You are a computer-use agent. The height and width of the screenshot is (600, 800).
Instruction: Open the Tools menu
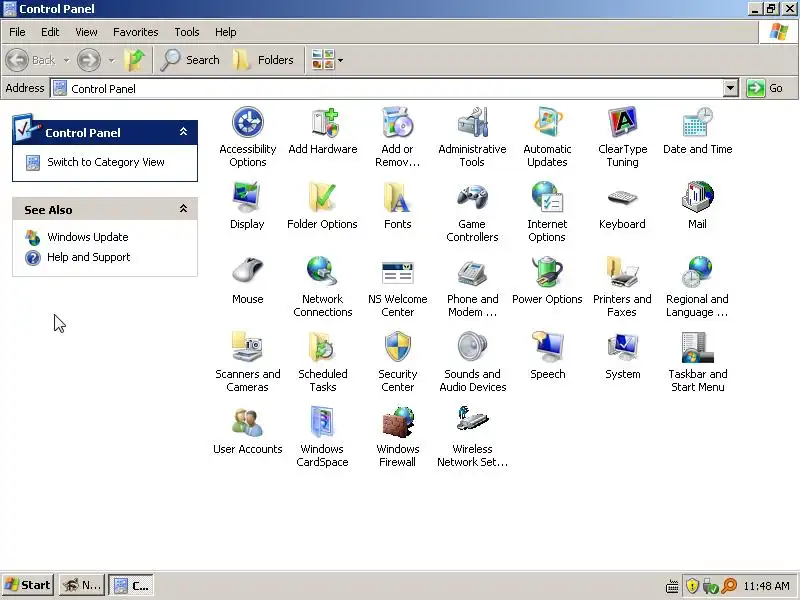pos(187,32)
